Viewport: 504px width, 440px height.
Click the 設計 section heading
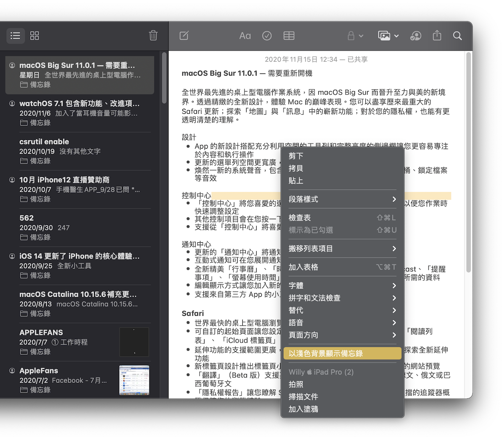tap(189, 137)
